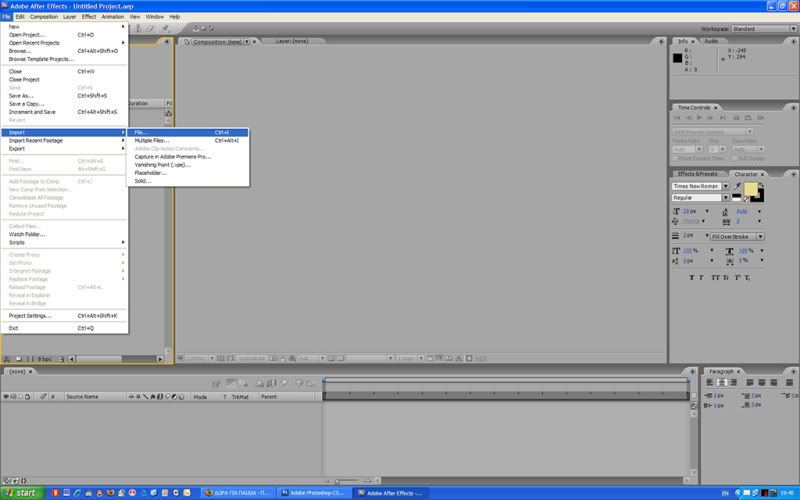The width and height of the screenshot is (800, 500).
Task: Toggle Small Caps text style
Action: 725,278
